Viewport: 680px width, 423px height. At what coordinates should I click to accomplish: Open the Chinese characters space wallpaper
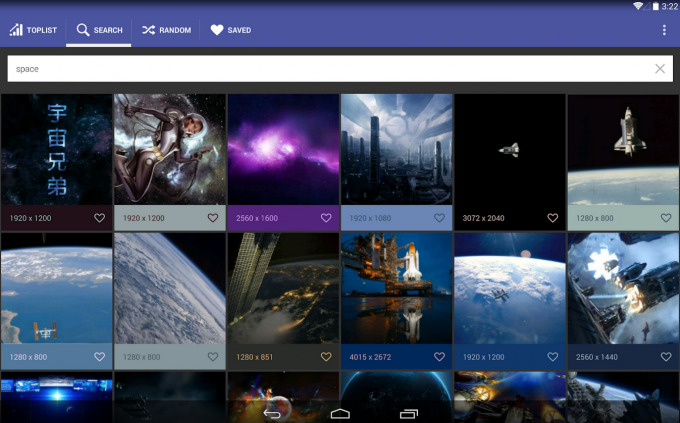coord(56,149)
